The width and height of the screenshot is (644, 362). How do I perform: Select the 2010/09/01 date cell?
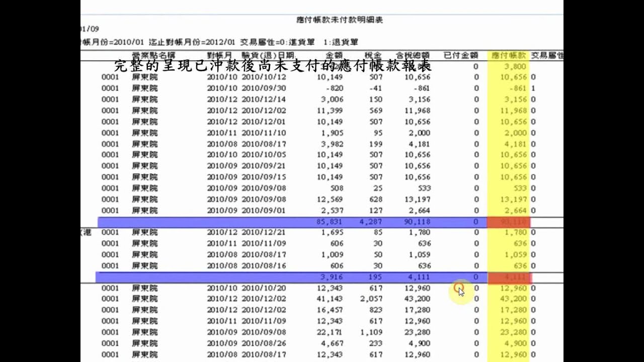264,210
